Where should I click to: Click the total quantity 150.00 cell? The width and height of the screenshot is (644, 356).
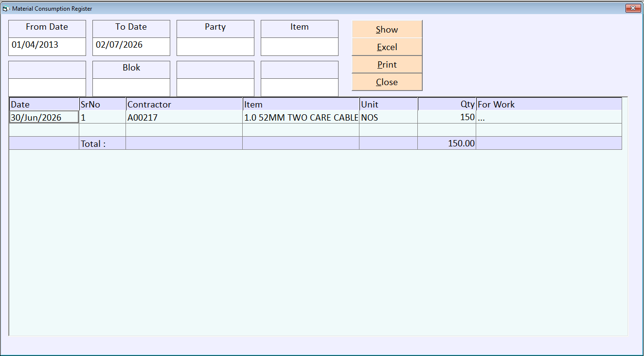(447, 143)
